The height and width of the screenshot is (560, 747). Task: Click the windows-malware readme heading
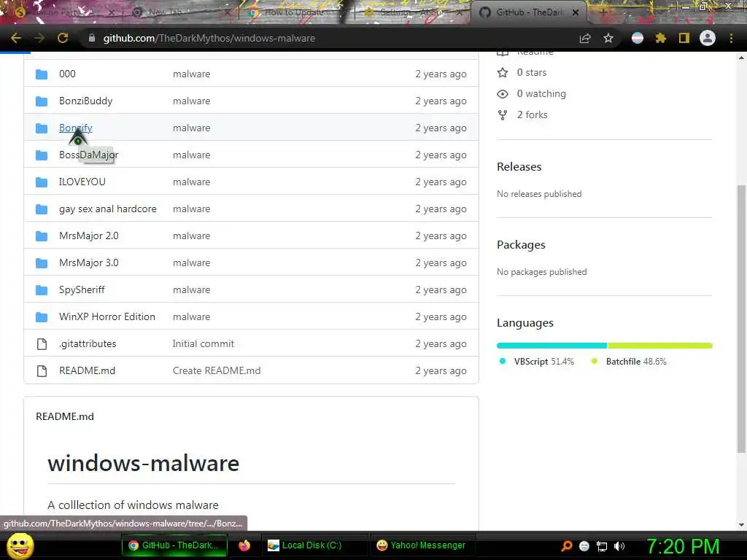[x=144, y=463]
